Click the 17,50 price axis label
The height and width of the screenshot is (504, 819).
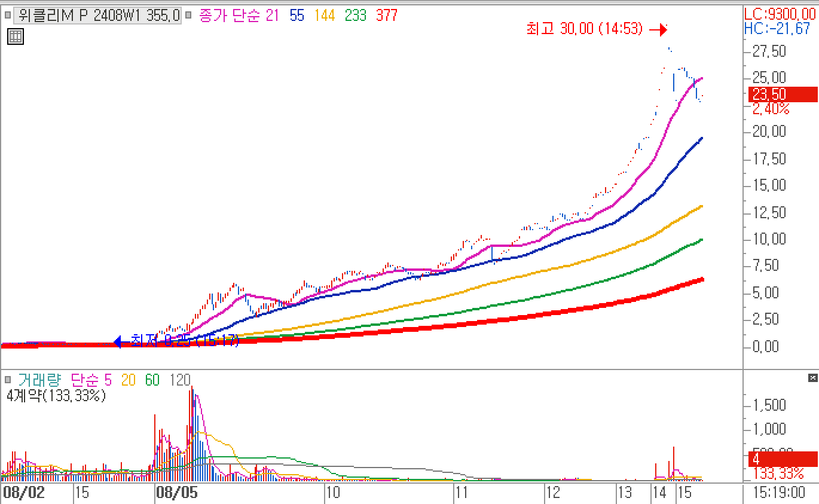click(x=769, y=159)
